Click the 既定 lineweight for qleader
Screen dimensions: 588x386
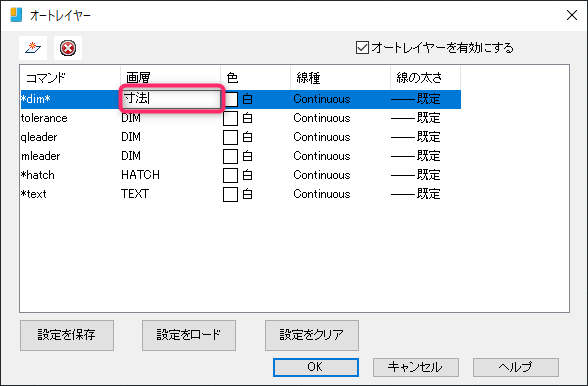click(416, 137)
